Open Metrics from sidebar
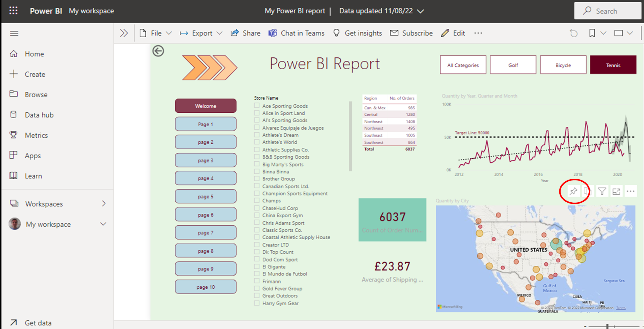The height and width of the screenshot is (329, 644). (x=36, y=135)
